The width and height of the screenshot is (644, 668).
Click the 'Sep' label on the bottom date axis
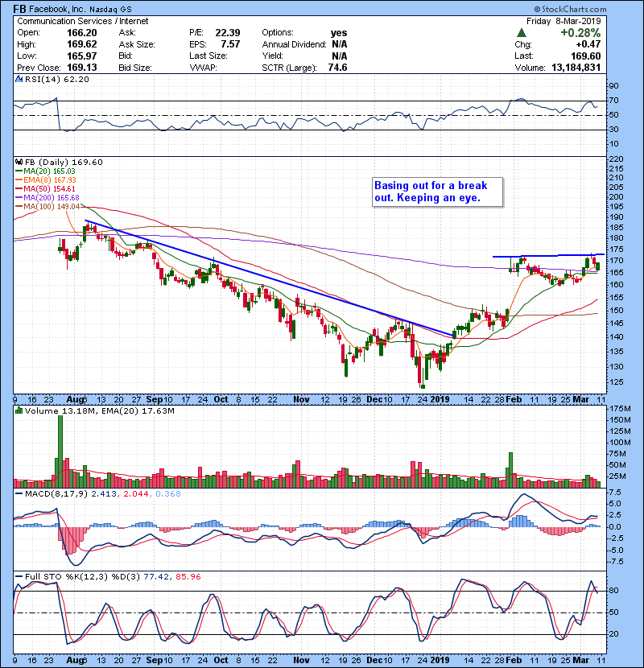[155, 660]
